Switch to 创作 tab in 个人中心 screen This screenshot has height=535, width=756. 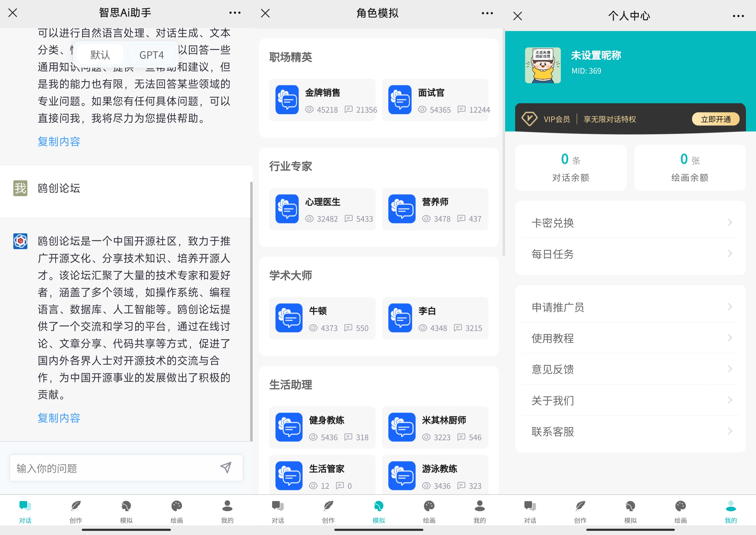[x=580, y=512]
